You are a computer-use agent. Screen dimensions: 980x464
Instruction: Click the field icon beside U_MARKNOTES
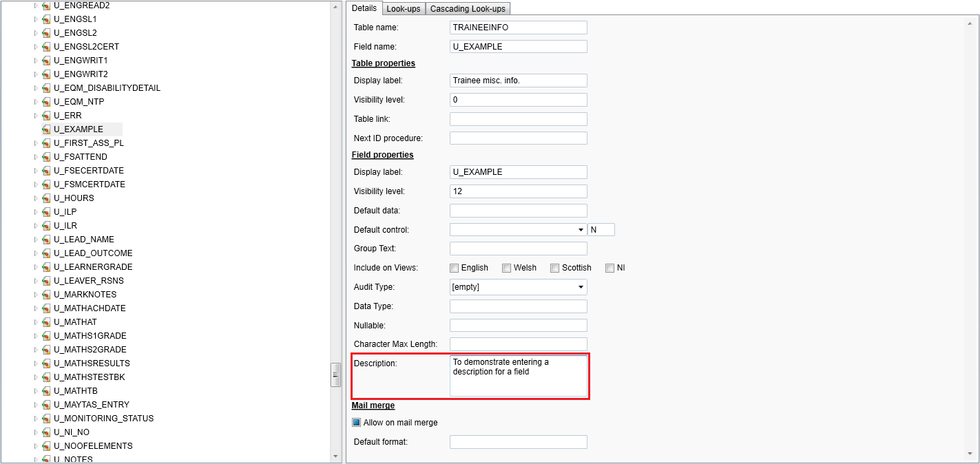coord(46,295)
